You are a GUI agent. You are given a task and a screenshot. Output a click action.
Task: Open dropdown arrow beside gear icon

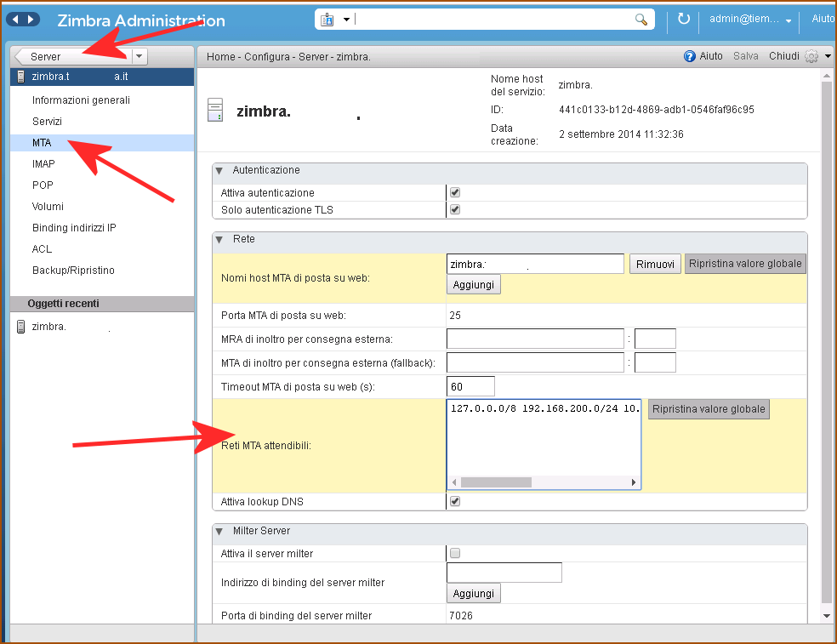pyautogui.click(x=828, y=56)
